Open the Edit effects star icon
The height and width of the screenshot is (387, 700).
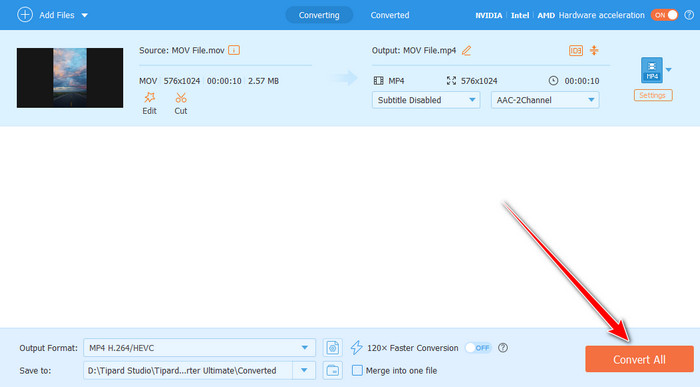point(149,97)
